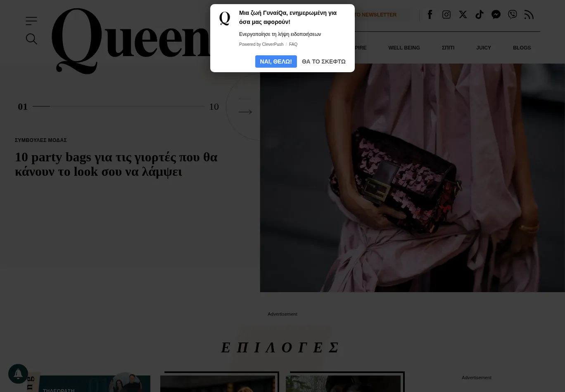Open the RSS feed icon
Viewport: 565px width, 392px height.
point(529,14)
